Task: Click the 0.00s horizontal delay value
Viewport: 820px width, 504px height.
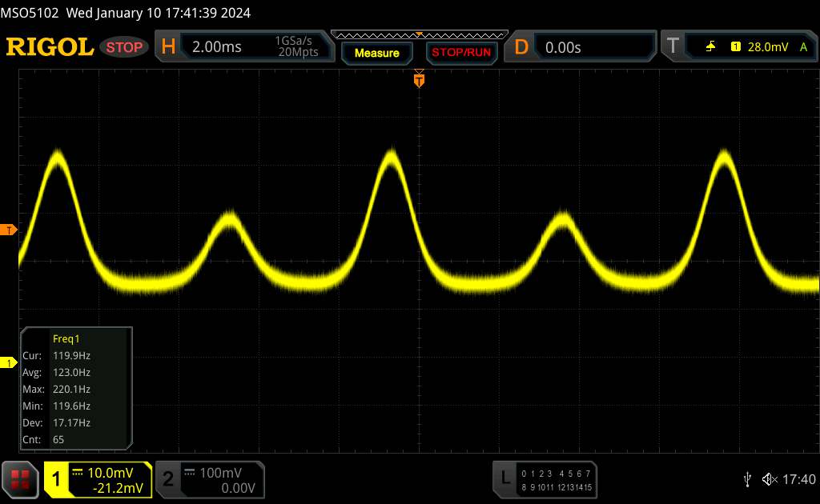Action: tap(563, 47)
